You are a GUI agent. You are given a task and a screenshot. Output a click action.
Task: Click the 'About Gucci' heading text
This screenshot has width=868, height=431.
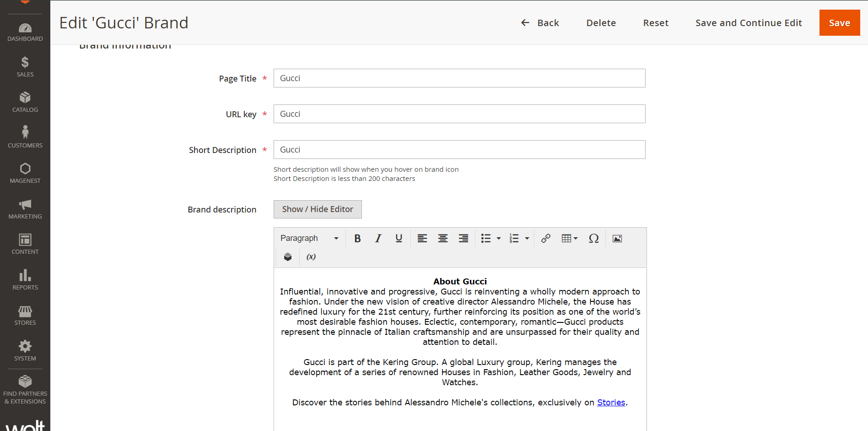460,281
